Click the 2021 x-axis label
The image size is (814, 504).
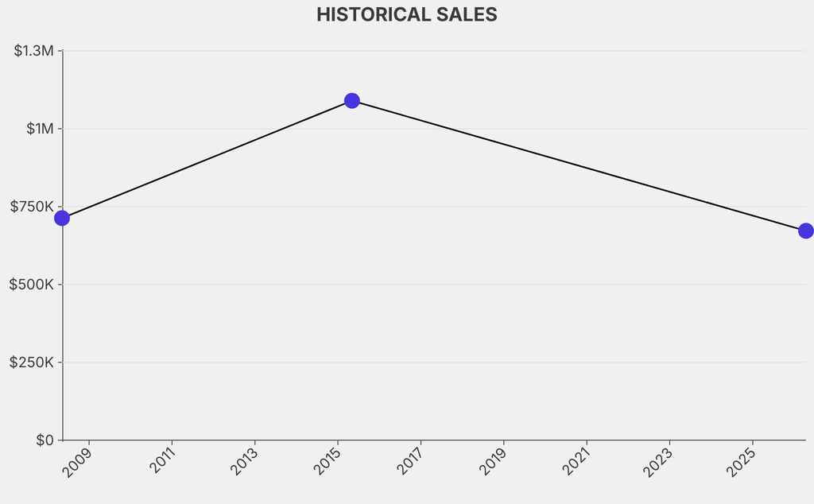576,463
